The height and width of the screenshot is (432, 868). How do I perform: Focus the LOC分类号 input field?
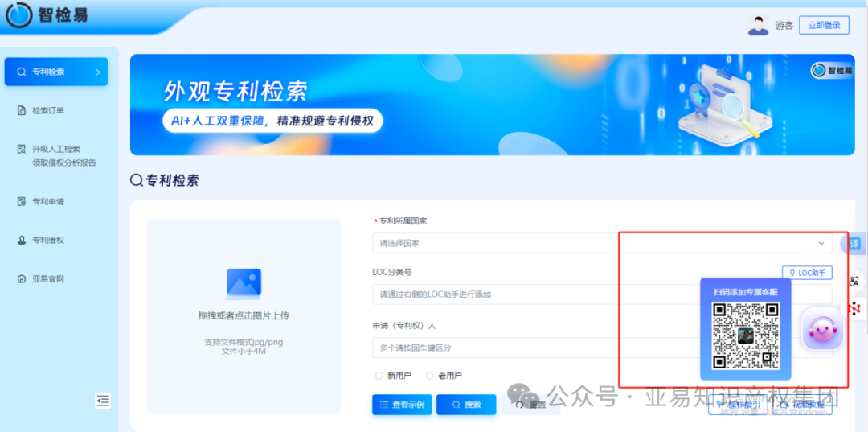coord(602,294)
